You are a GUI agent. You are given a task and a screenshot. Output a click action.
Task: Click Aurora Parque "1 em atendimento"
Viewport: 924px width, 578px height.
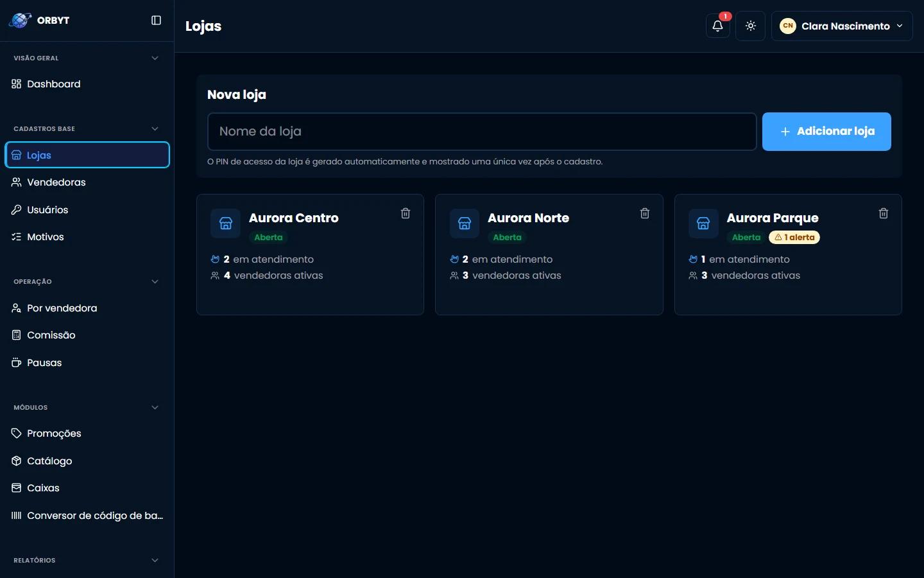(x=746, y=259)
